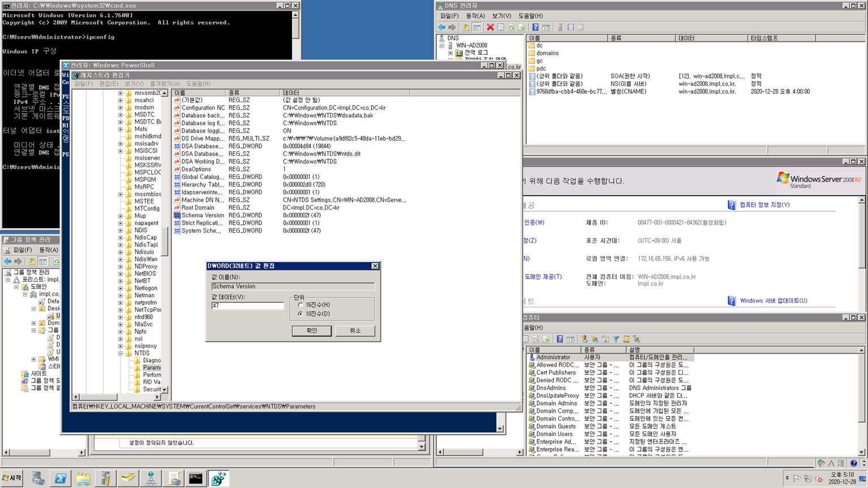Image resolution: width=868 pixels, height=488 pixels.
Task: Click the 이름 column header in registry list
Action: pyautogui.click(x=199, y=93)
